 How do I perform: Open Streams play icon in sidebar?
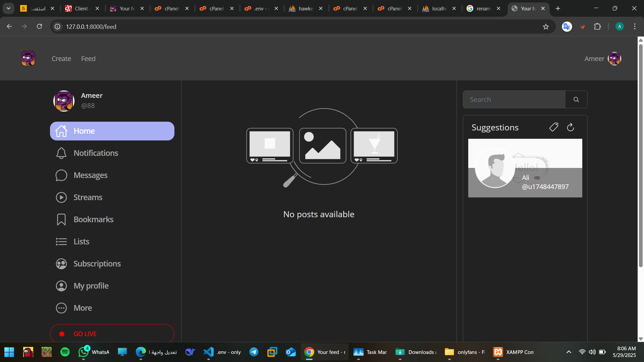[x=61, y=197]
